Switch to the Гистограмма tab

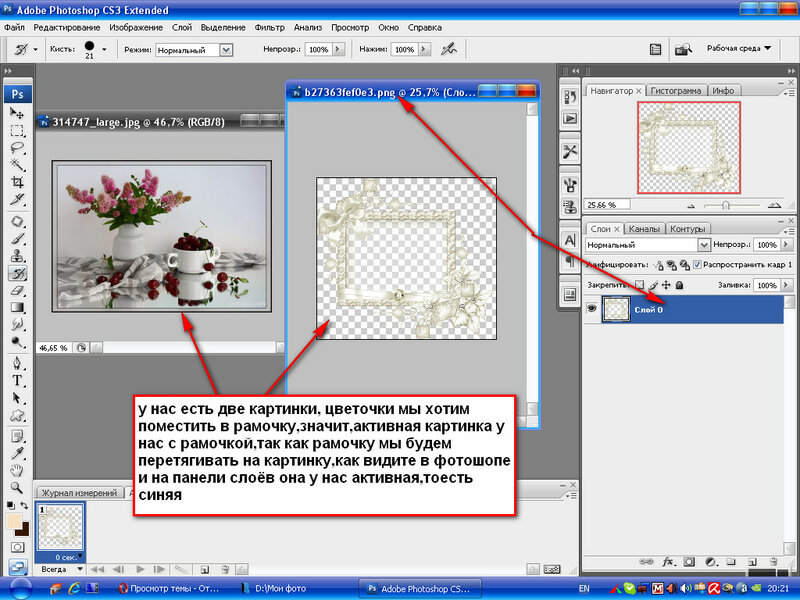coord(676,91)
